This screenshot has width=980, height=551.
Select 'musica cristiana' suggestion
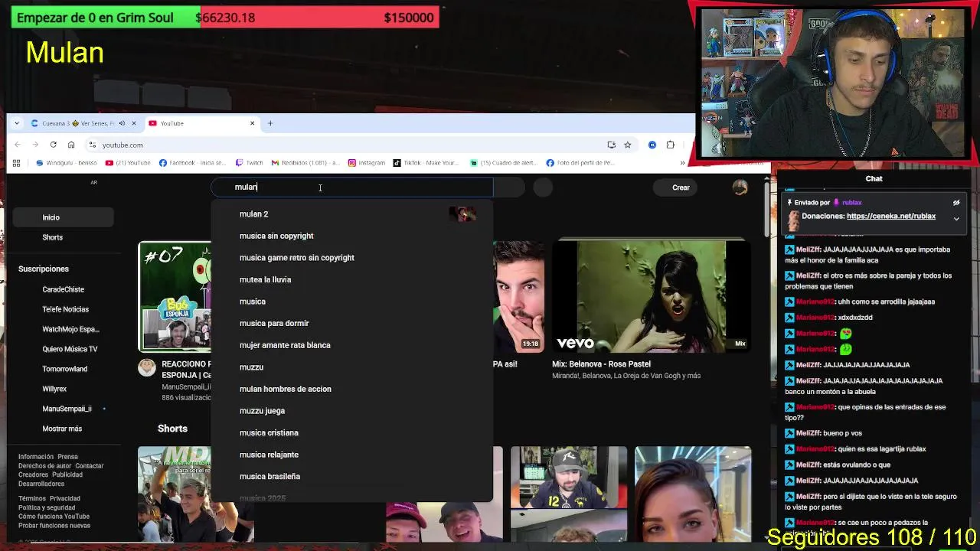tap(352, 432)
